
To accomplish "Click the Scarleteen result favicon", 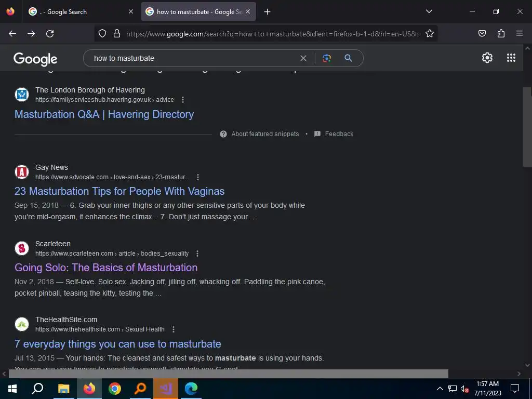I will 22,248.
